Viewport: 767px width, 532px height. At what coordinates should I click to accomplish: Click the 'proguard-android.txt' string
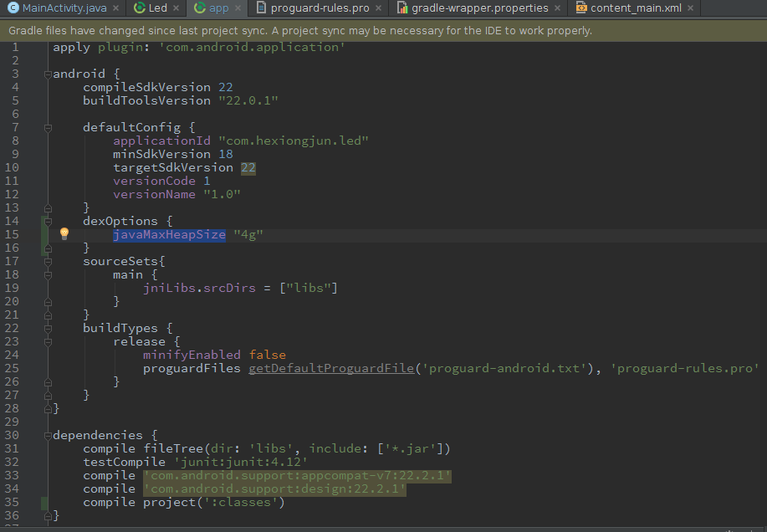[x=504, y=368]
